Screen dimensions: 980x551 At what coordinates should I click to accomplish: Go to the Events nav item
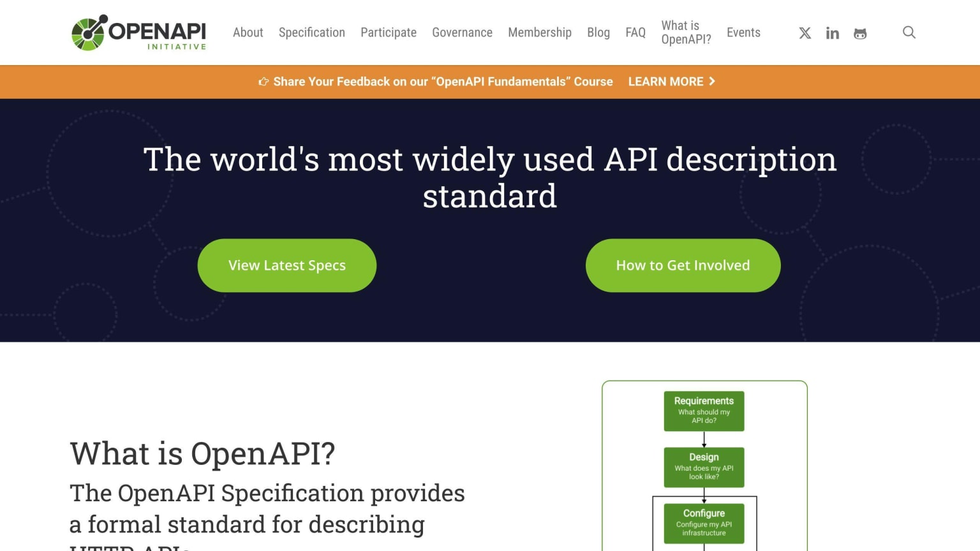coord(743,33)
